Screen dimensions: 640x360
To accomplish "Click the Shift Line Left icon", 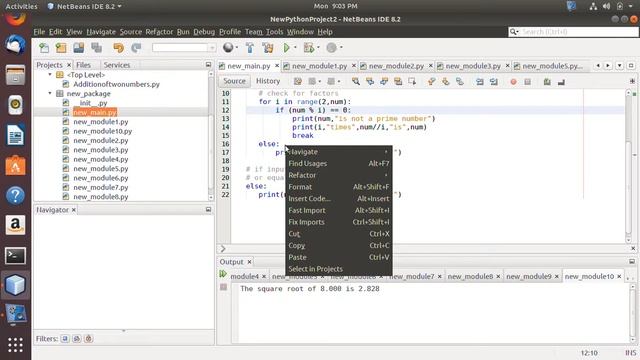I will coord(480,82).
